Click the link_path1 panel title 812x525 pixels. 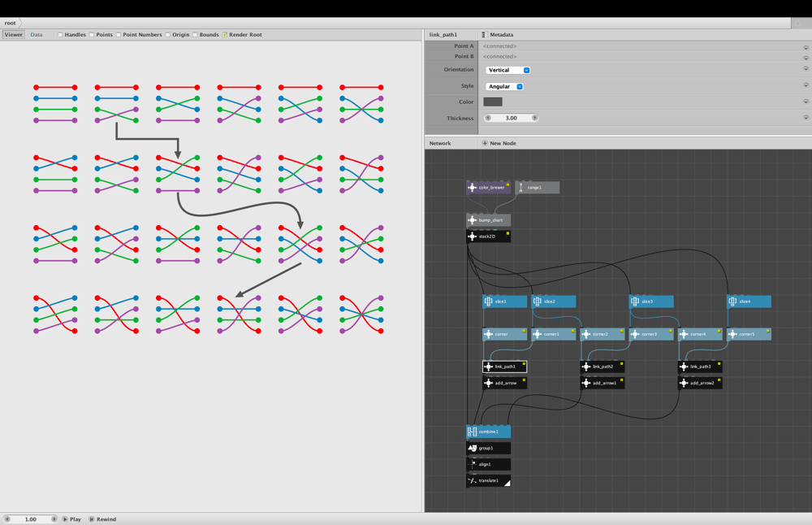(443, 35)
